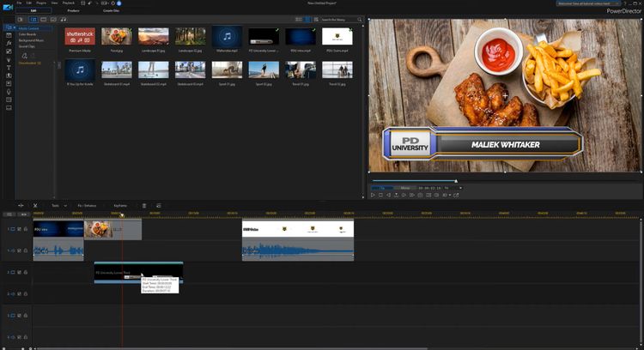Toggle lock for audio track 3
644x350 pixels.
(x=26, y=337)
